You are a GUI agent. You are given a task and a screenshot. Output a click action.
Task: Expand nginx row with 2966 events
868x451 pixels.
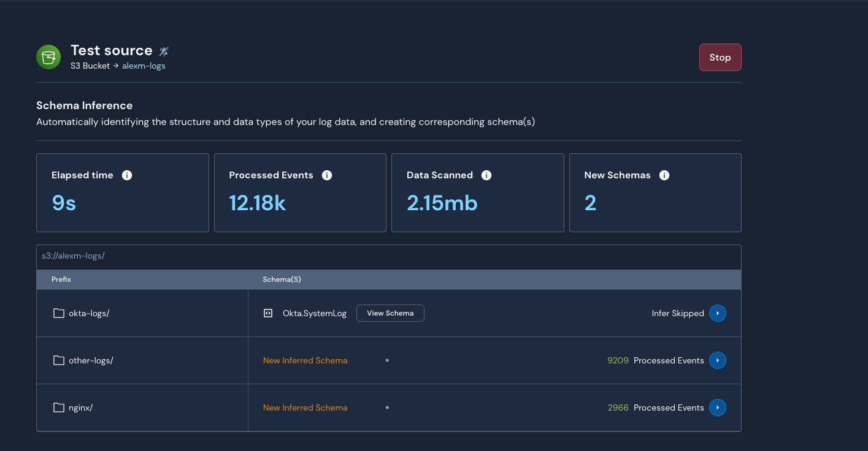point(717,407)
